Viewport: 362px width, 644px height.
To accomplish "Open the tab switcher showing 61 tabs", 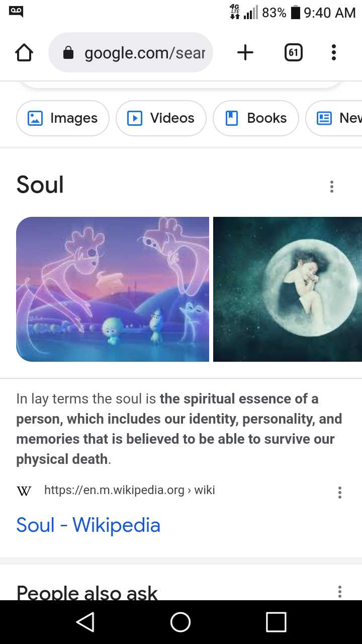I will (x=294, y=52).
